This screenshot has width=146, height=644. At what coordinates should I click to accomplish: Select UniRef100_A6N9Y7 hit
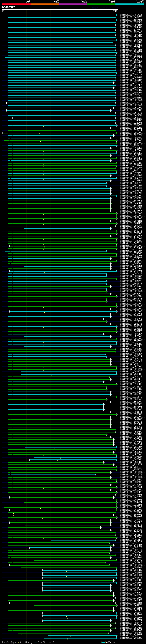pos(131,178)
